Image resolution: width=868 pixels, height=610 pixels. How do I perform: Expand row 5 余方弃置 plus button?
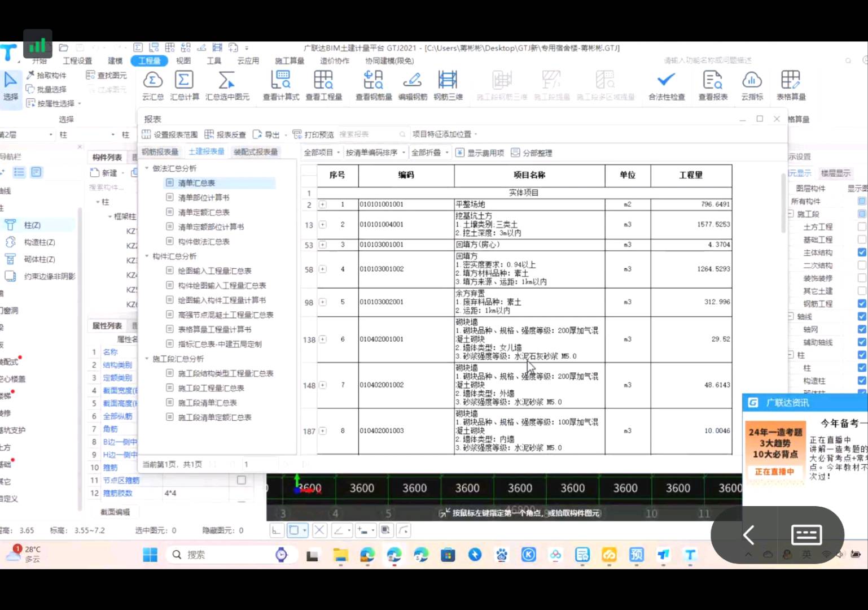tap(322, 302)
